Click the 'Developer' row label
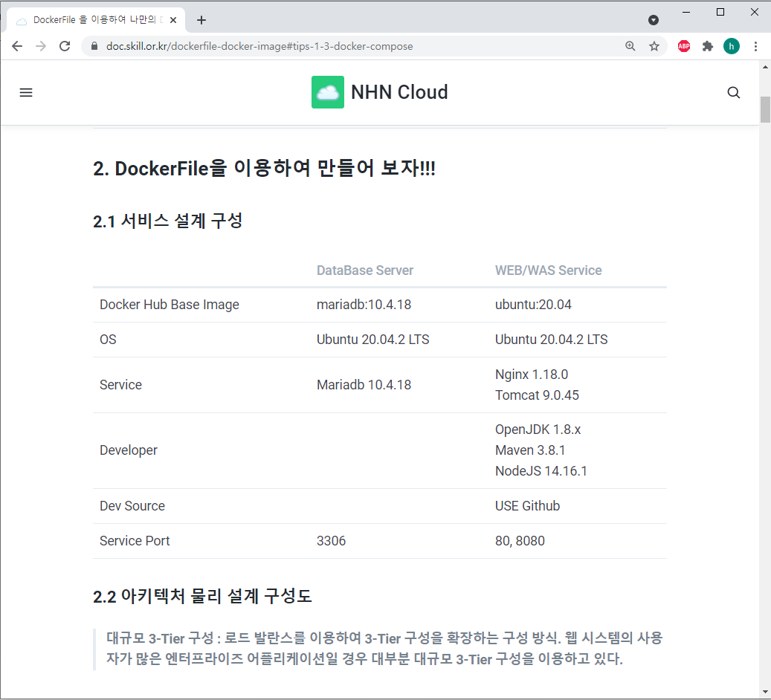Screen dimensions: 771x700 click(129, 450)
